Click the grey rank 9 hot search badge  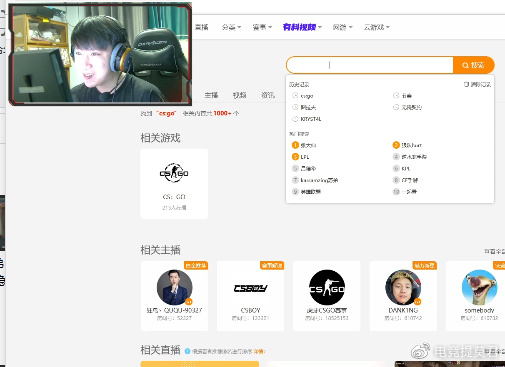[x=295, y=192]
